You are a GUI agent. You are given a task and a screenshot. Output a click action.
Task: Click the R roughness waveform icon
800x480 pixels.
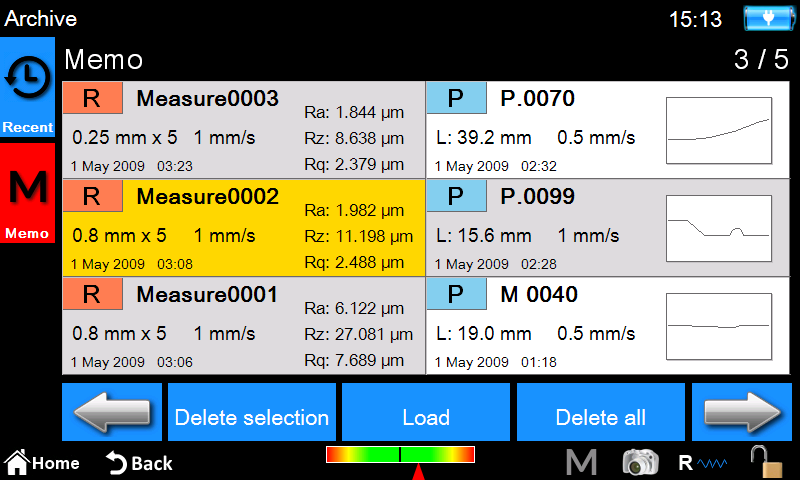click(x=703, y=463)
